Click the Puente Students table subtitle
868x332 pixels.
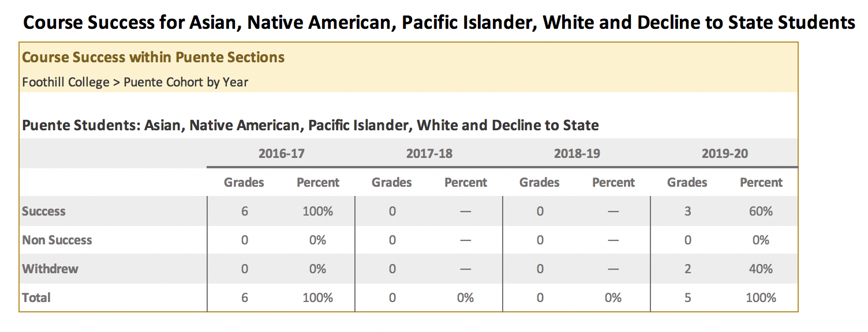point(310,124)
